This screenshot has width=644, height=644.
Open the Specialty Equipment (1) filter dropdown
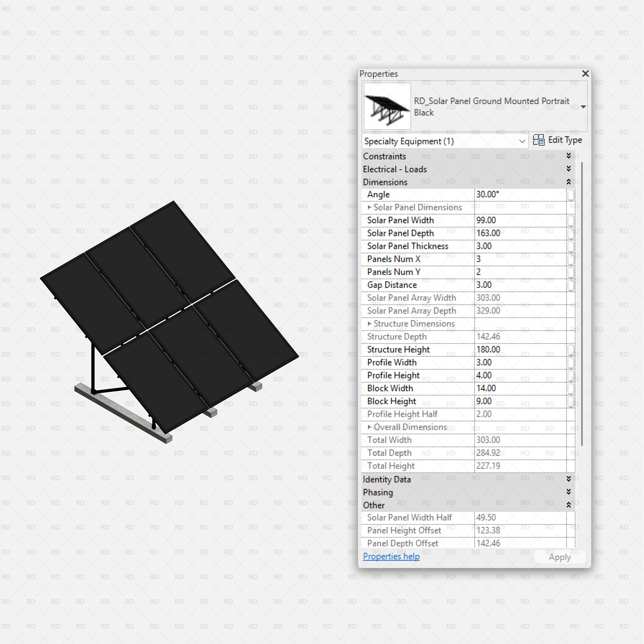[522, 141]
